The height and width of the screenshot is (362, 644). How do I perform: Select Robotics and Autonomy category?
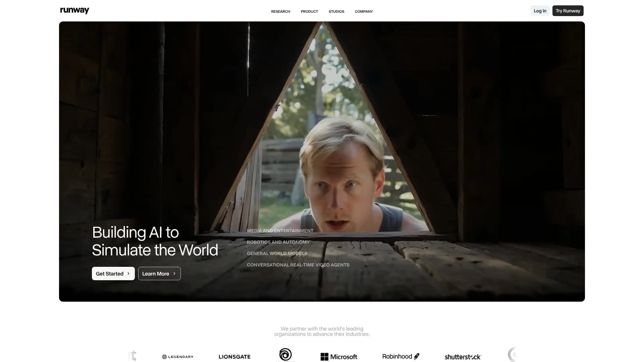click(278, 242)
